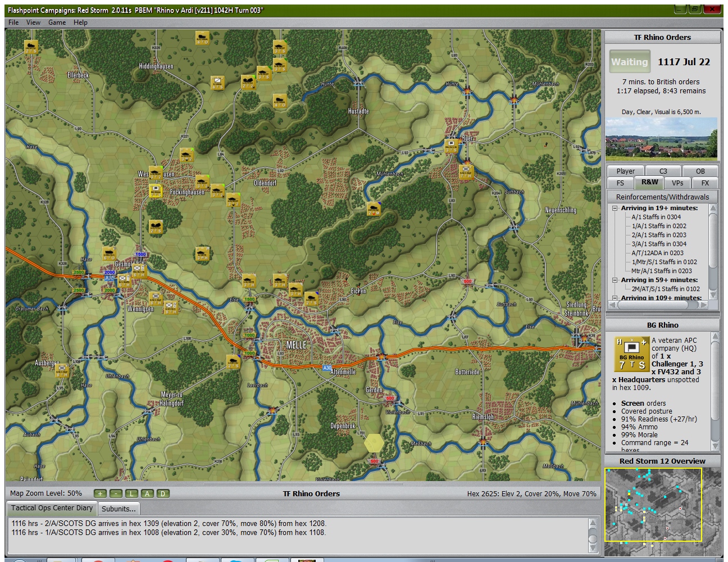The width and height of the screenshot is (728, 562).
Task: Zoom in the map with the plus button
Action: click(x=100, y=493)
